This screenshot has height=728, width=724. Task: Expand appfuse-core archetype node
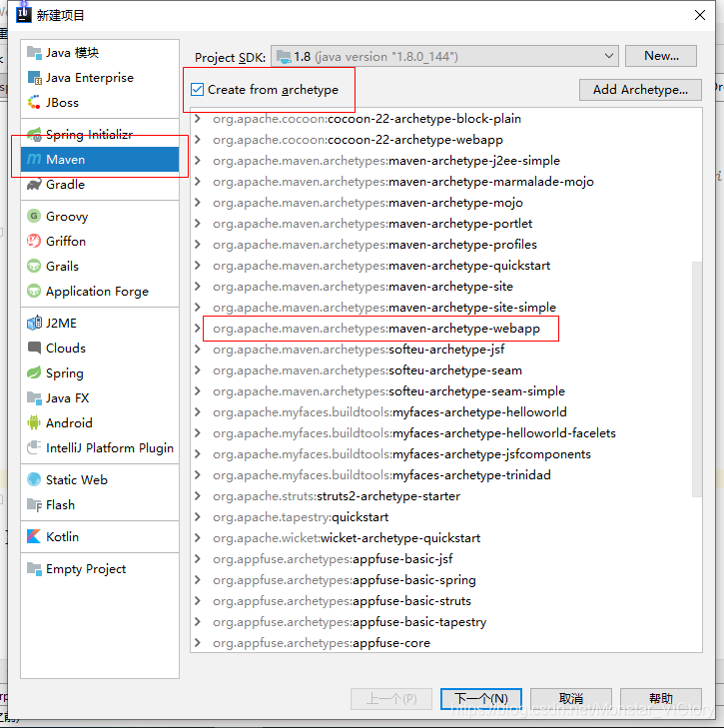198,642
